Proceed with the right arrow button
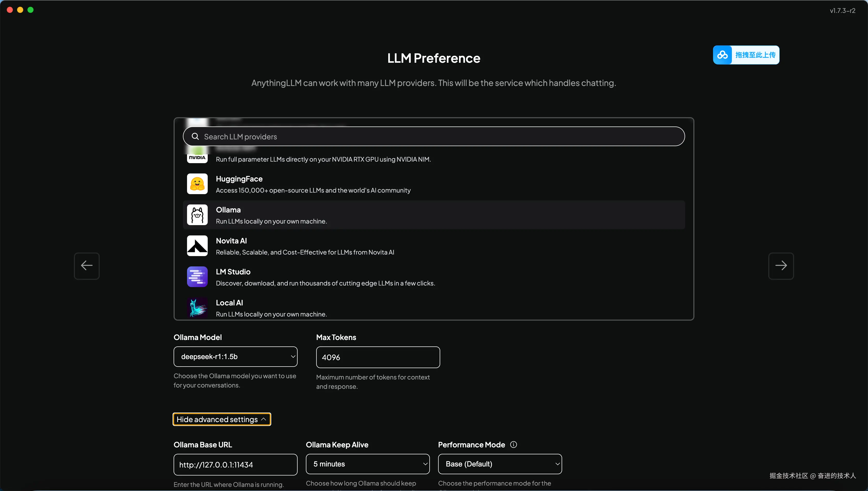Image resolution: width=868 pixels, height=491 pixels. click(781, 266)
